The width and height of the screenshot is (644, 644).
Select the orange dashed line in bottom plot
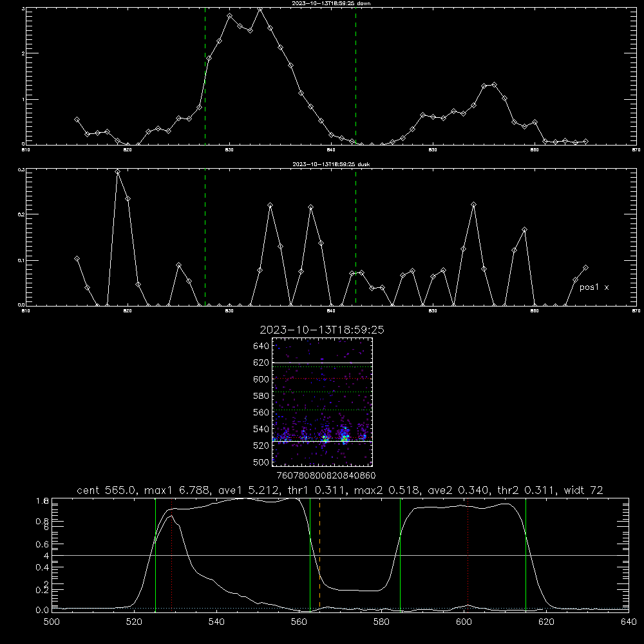[x=319, y=554]
